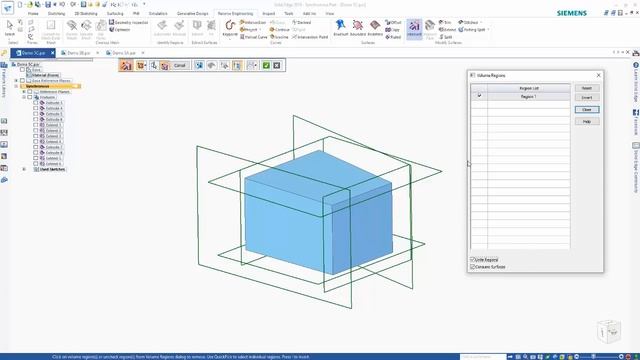Click Reset in the Volume Regions dialog
Viewport: 640px width, 360px height.
(587, 88)
